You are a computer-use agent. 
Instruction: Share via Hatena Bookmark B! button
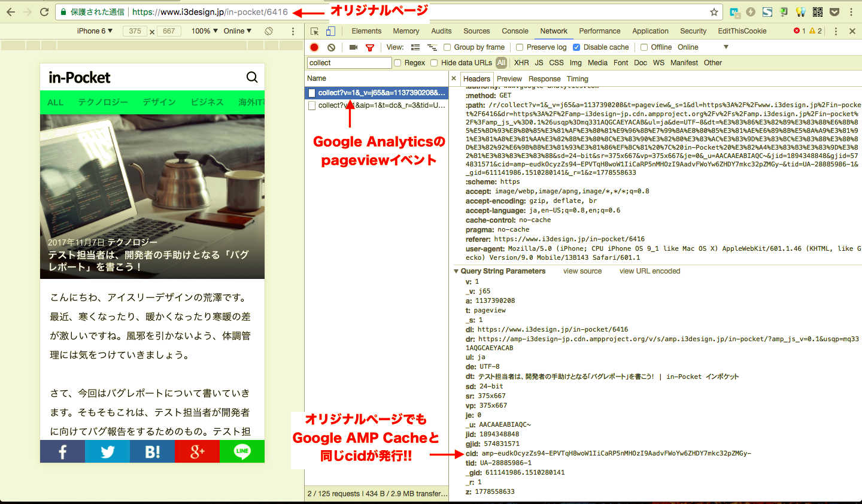[x=152, y=451]
